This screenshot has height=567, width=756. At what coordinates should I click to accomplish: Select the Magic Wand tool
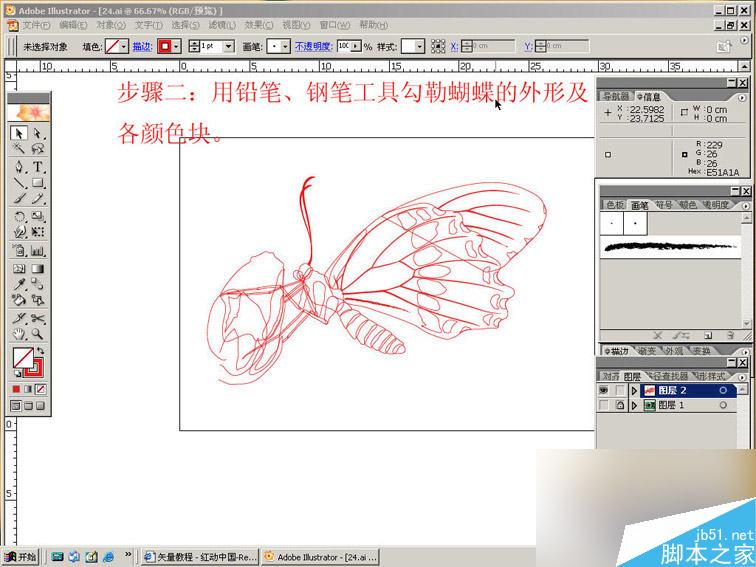pyautogui.click(x=19, y=148)
